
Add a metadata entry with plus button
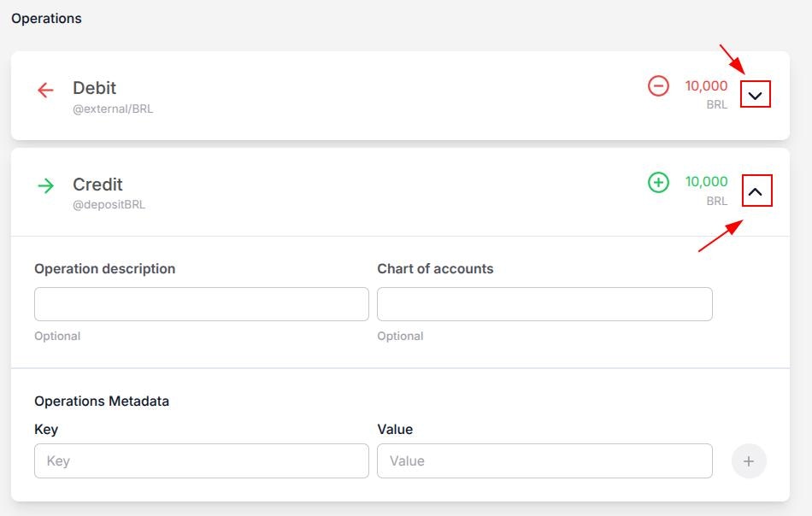[749, 461]
